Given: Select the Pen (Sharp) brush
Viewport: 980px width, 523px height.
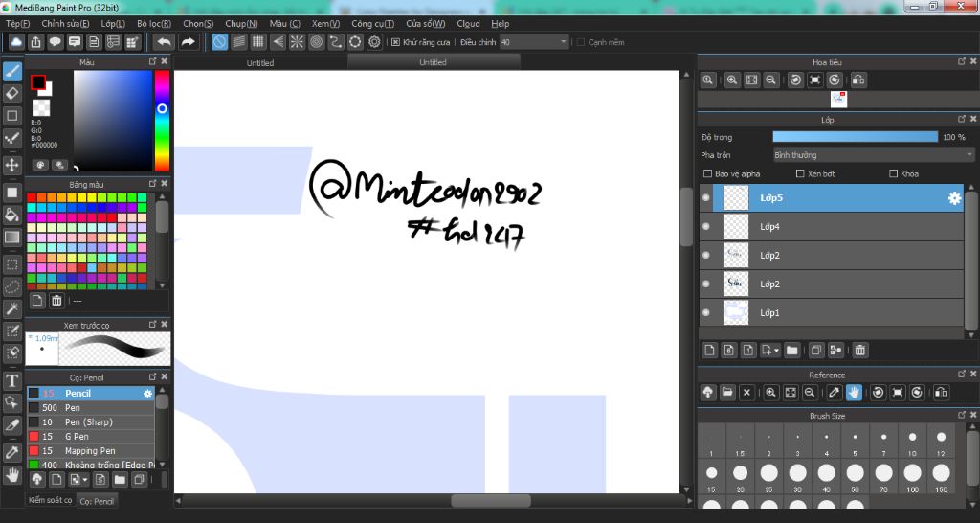Looking at the screenshot, I should 90,421.
